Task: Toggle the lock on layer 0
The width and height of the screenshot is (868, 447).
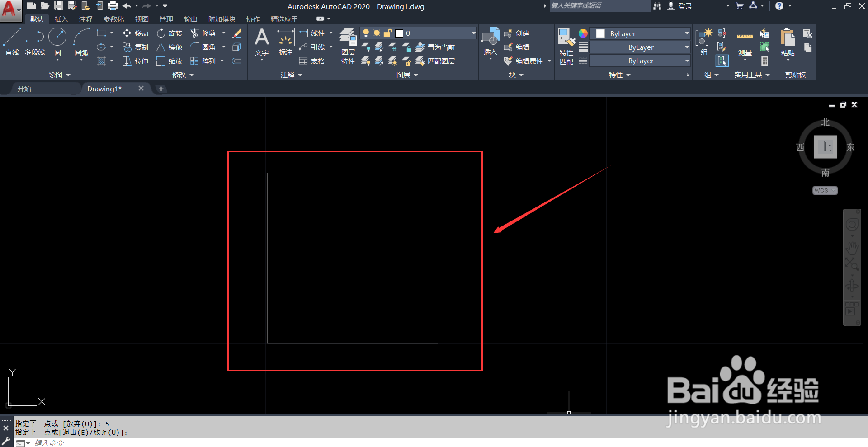Action: click(388, 33)
